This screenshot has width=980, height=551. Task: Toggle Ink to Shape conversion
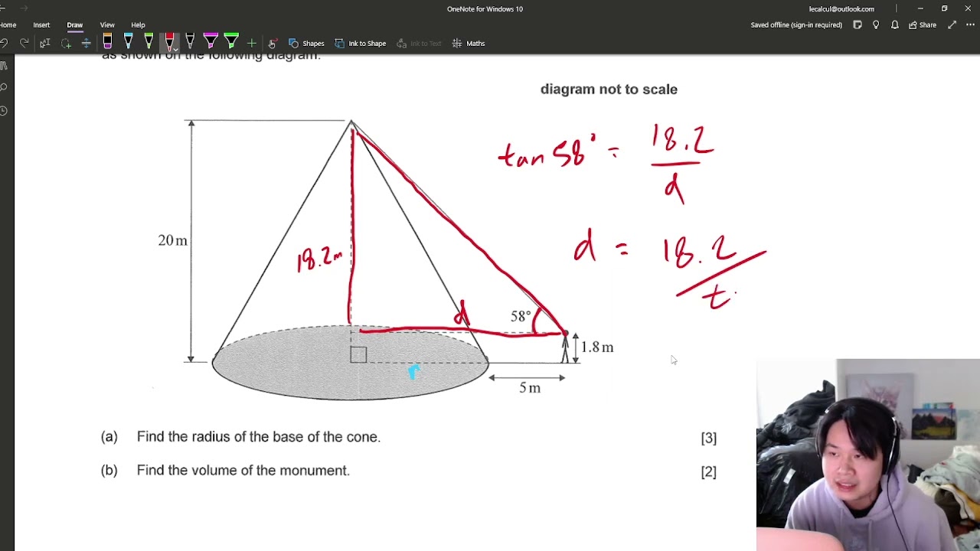coord(360,44)
